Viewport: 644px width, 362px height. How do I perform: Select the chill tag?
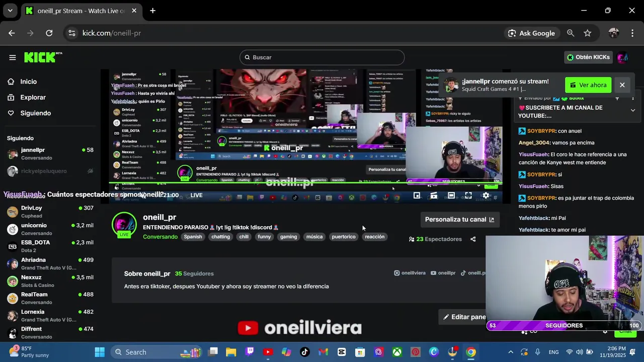tap(244, 237)
